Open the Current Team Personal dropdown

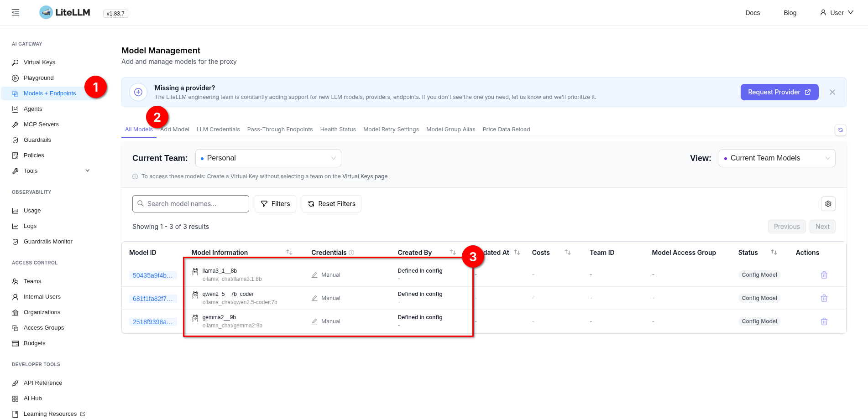coord(268,158)
